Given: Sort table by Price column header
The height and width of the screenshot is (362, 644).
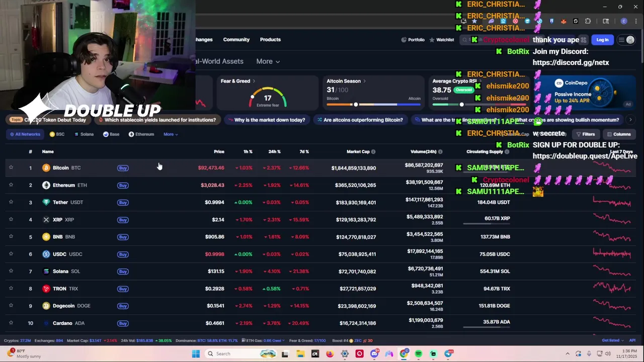Looking at the screenshot, I should [x=219, y=151].
